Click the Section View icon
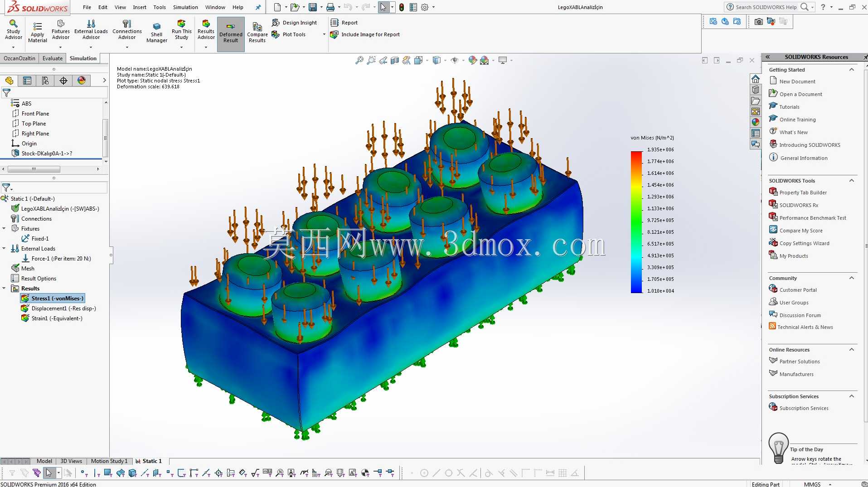This screenshot has height=487, width=868. pos(395,60)
